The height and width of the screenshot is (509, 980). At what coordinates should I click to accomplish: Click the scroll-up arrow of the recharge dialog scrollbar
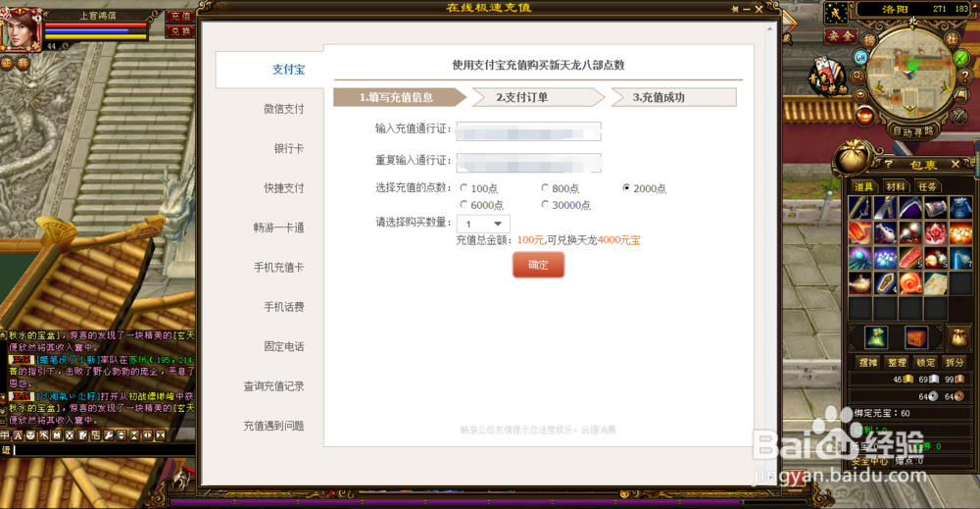coord(770,28)
